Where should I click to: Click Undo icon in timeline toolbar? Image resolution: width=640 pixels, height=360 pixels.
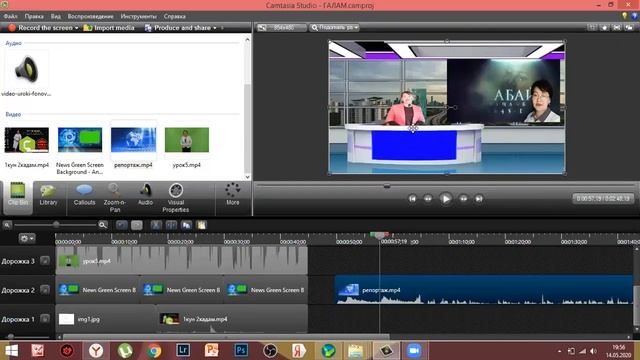[122, 225]
